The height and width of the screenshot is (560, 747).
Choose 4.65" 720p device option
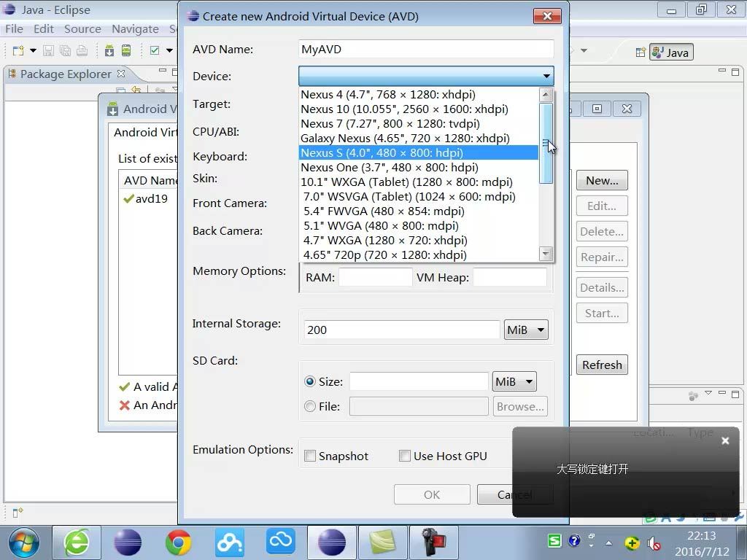click(418, 254)
